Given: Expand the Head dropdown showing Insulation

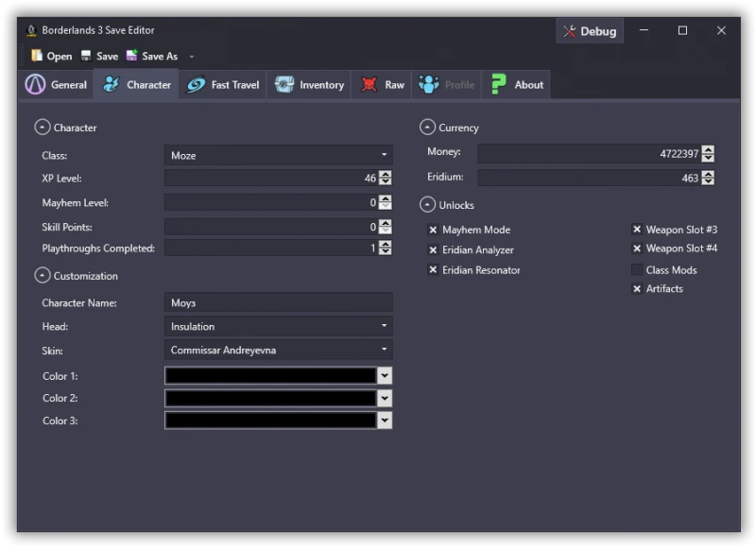Looking at the screenshot, I should pos(278,326).
